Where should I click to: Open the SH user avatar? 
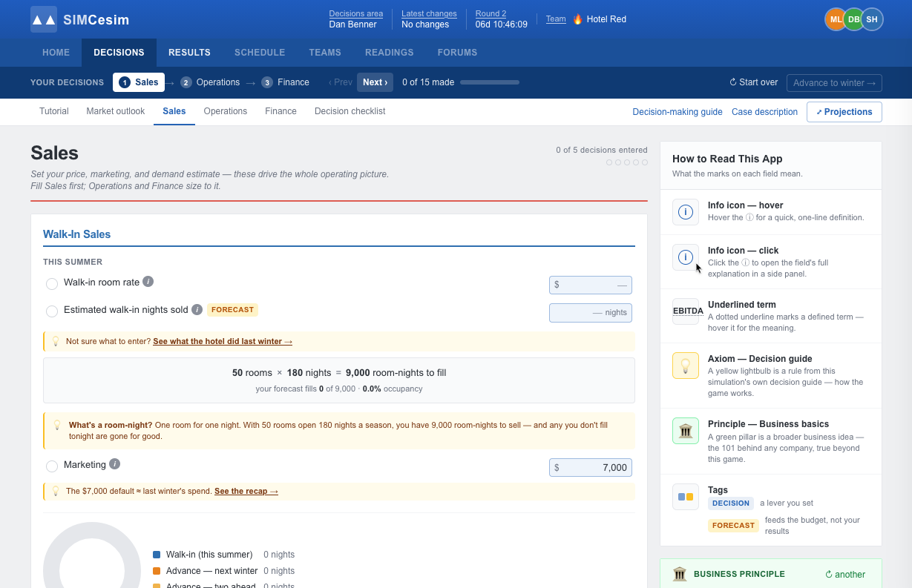click(x=872, y=19)
